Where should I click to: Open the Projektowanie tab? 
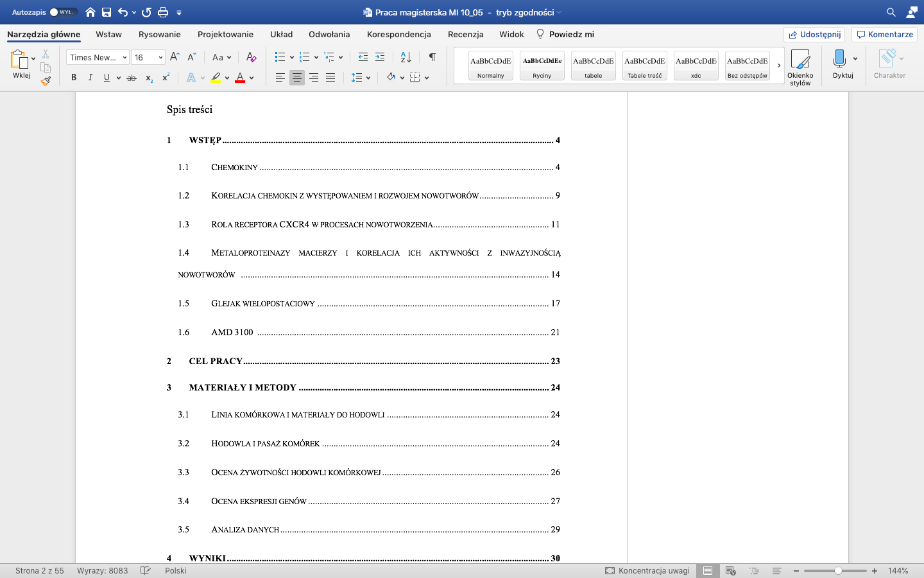pyautogui.click(x=225, y=35)
